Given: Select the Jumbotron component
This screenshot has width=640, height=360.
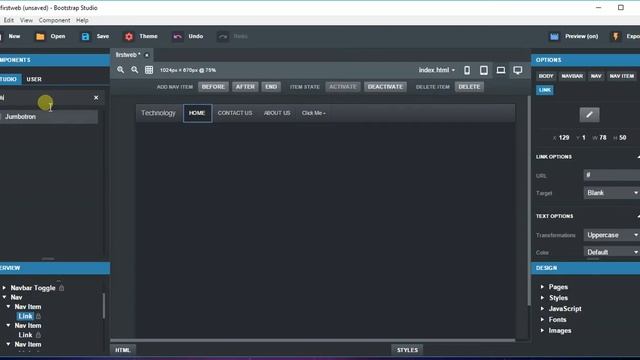Looking at the screenshot, I should [49, 117].
